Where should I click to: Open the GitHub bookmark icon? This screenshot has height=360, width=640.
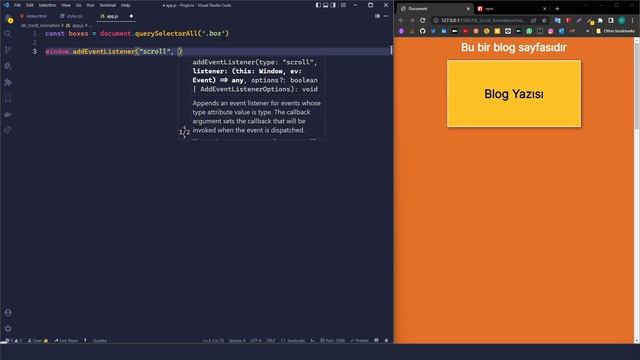(x=422, y=31)
